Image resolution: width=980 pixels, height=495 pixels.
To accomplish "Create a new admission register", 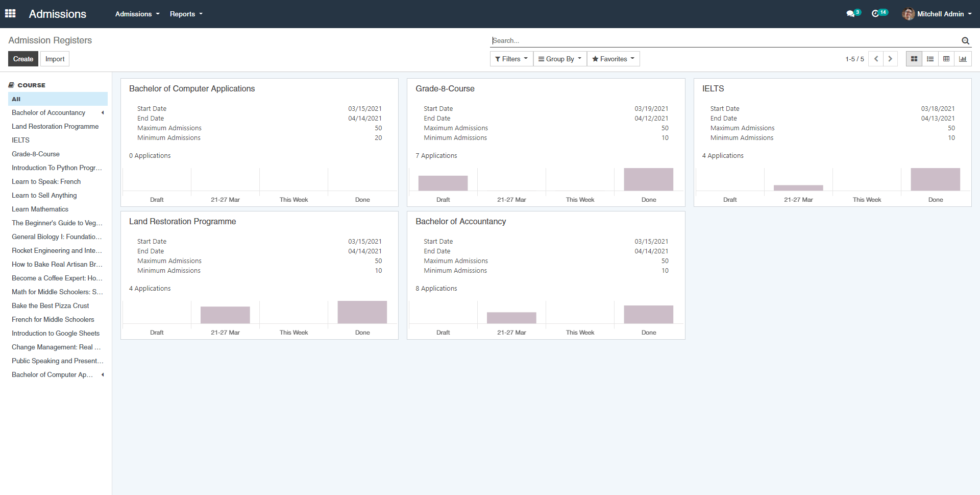I will click(x=23, y=59).
